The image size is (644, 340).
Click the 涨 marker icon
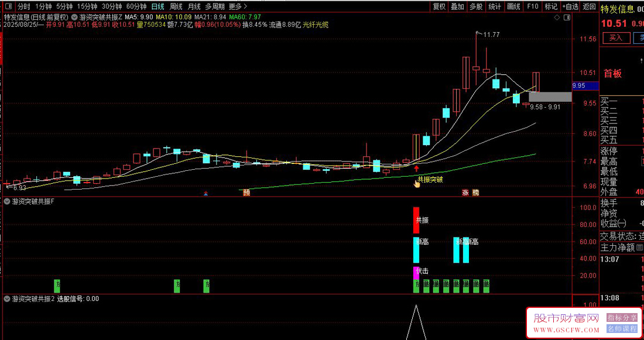(466, 193)
